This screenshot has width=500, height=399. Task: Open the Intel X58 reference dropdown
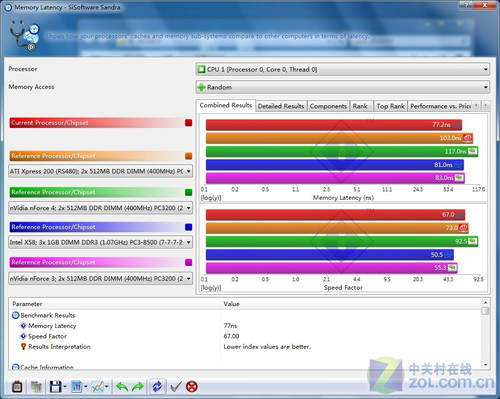click(x=100, y=242)
